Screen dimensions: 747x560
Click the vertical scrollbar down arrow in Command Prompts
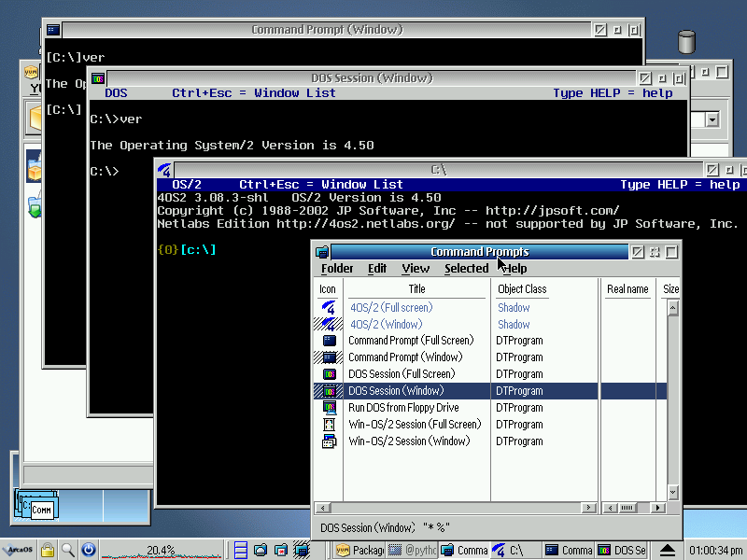(672, 493)
